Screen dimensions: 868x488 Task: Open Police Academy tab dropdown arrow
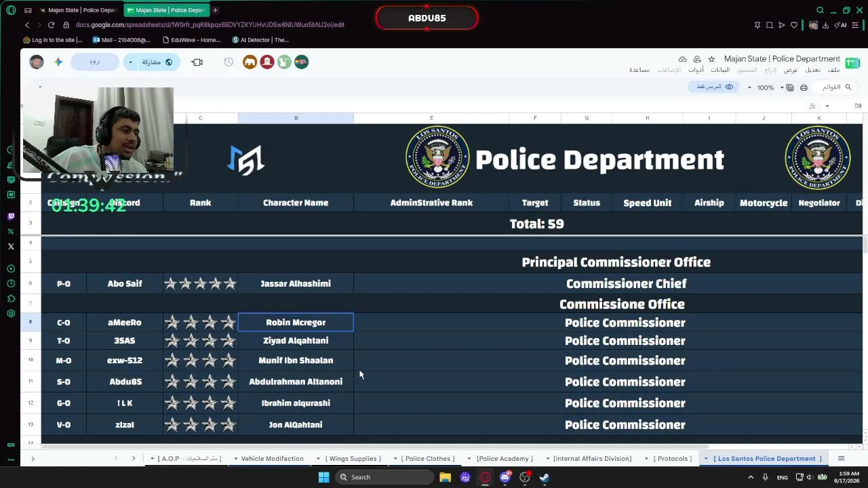click(469, 459)
